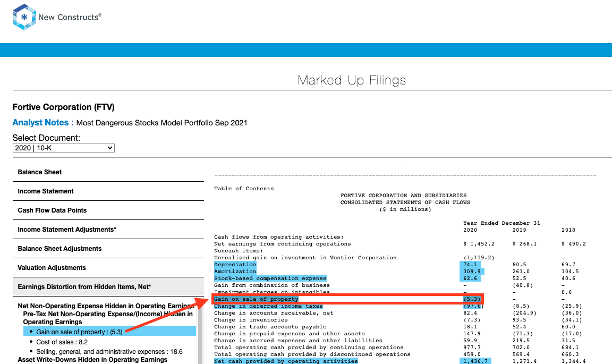Click the $ 1,452.2 net earnings value

(479, 244)
